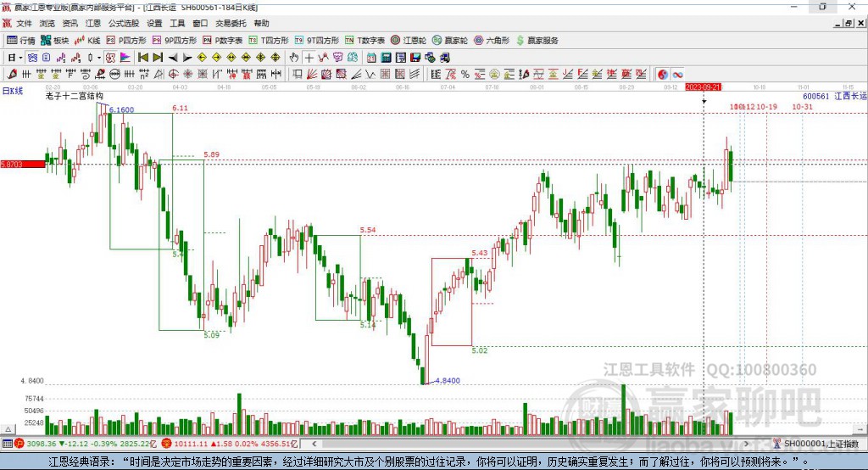
Task: Open the 江恩轮 Gann wheel
Action: pos(409,41)
